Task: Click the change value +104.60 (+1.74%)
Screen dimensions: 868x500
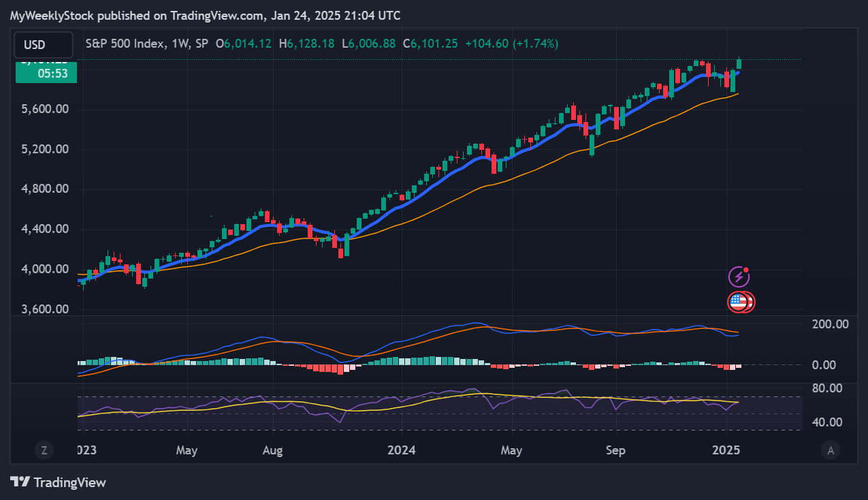Action: [x=511, y=44]
